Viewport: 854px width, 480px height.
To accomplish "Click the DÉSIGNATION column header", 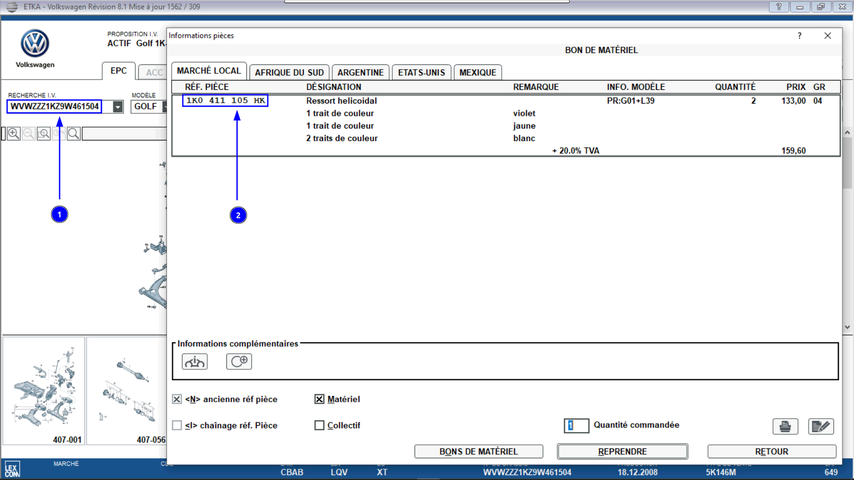I will pos(333,87).
